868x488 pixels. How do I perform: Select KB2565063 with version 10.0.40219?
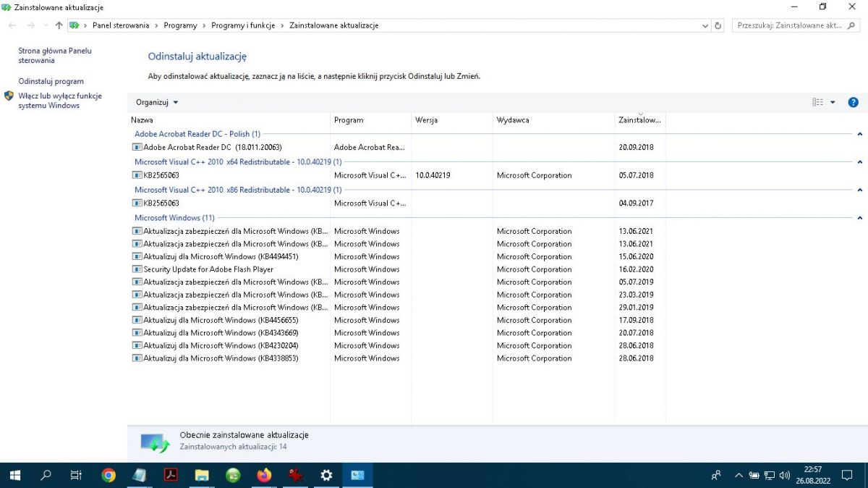(396, 175)
